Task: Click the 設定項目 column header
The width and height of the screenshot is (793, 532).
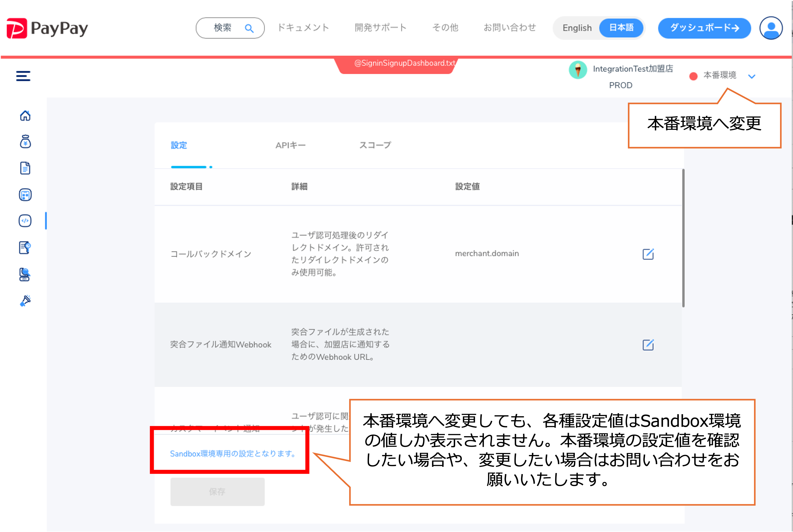Action: [x=186, y=187]
